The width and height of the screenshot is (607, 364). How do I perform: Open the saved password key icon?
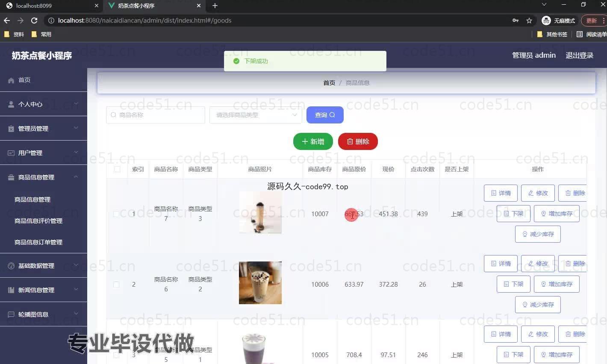click(x=516, y=21)
